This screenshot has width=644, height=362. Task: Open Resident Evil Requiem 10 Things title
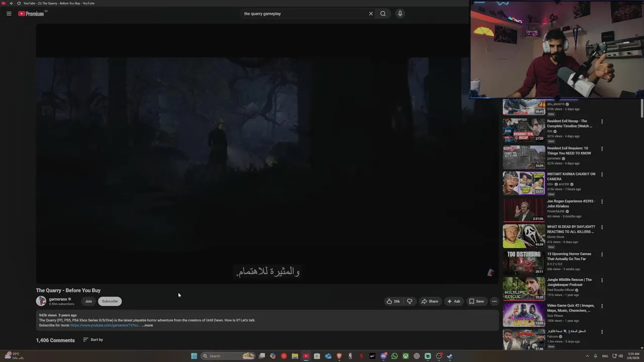point(569,151)
